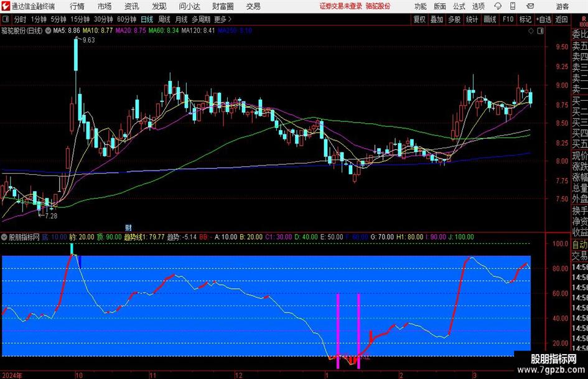Open the 财富圈 menu
The height and width of the screenshot is (379, 588).
pyautogui.click(x=223, y=6)
